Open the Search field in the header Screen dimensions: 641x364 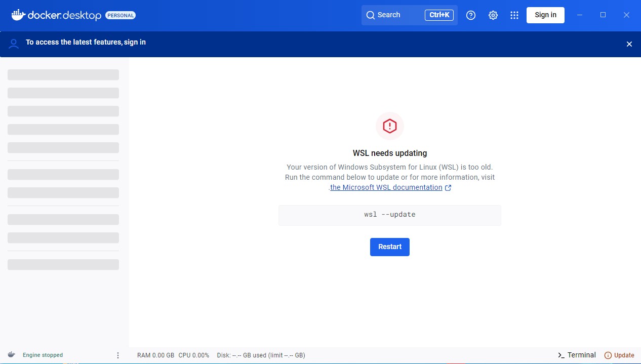point(409,15)
